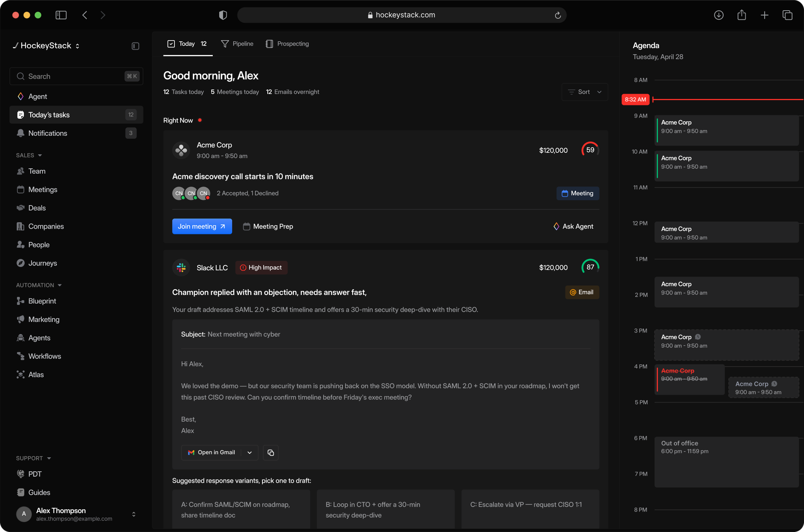The width and height of the screenshot is (804, 532).
Task: Collapse the AUTOMATION section
Action: pos(39,285)
